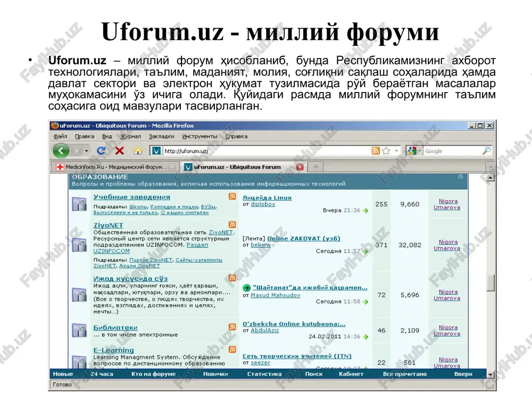Image resolution: width=532 pixels, height=399 pixels.
Task: Open the Лицейда Linux topic
Action: point(267,198)
